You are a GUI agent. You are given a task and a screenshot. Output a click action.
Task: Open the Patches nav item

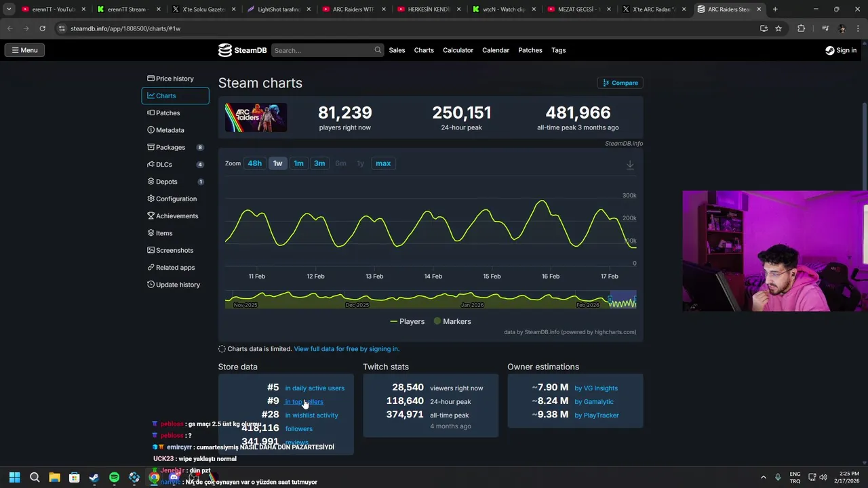pos(530,50)
